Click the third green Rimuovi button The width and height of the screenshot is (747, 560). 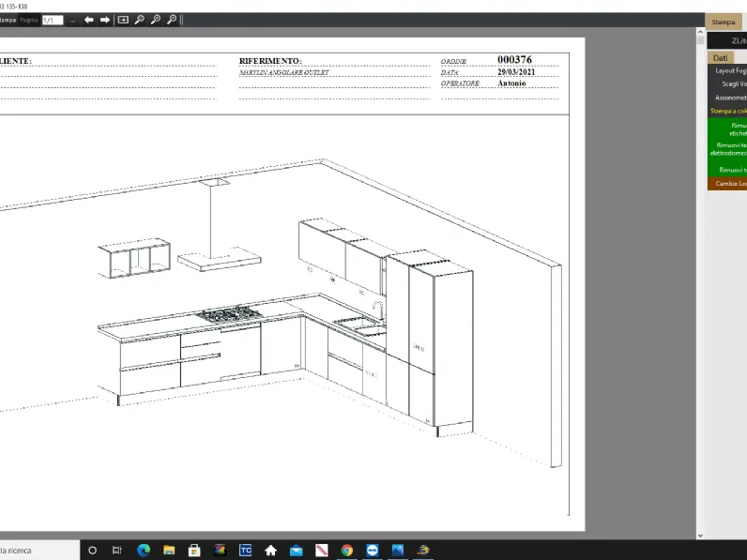click(727, 170)
